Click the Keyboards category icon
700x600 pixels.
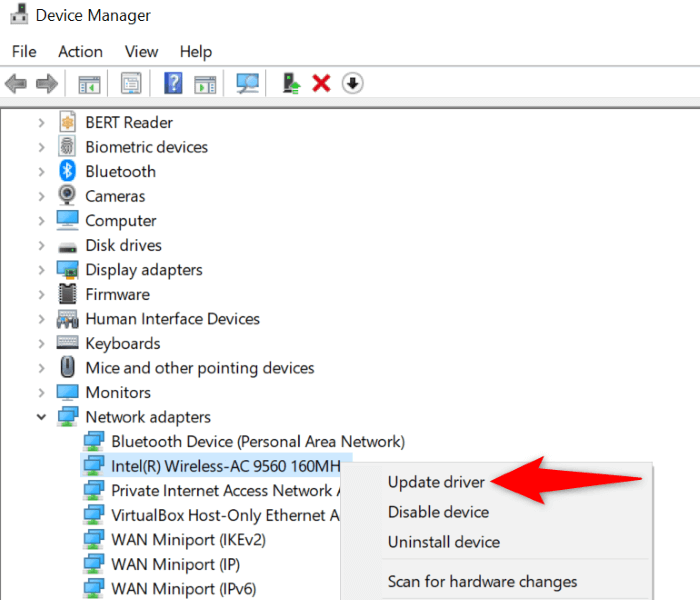click(x=67, y=342)
